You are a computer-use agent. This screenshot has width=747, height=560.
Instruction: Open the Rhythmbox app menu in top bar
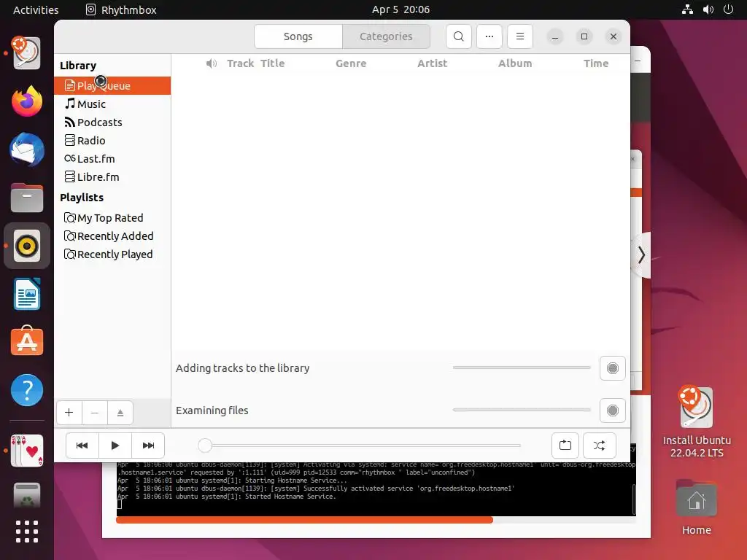click(121, 9)
